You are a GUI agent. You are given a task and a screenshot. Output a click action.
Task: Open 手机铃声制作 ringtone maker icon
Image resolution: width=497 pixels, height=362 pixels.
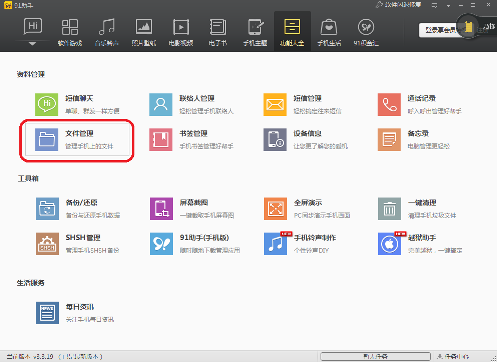275,244
